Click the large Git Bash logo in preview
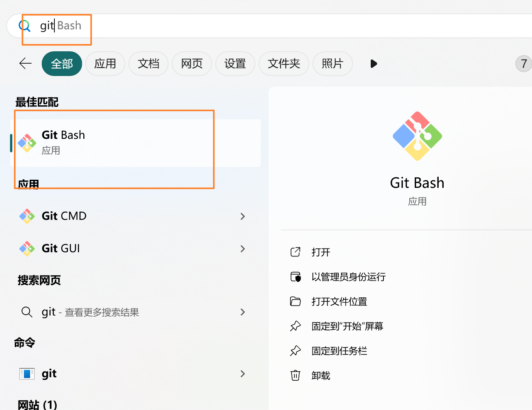This screenshot has height=410, width=532. [417, 136]
